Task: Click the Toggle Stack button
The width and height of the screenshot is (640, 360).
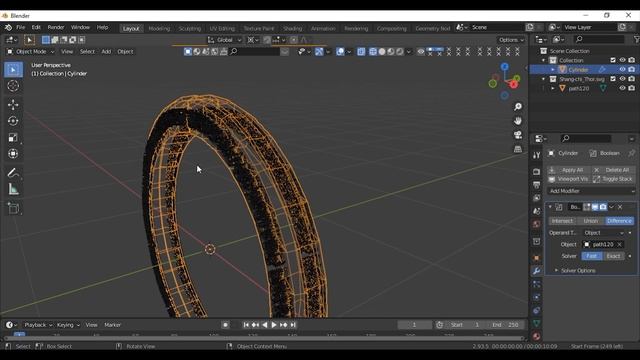Action: pyautogui.click(x=613, y=179)
